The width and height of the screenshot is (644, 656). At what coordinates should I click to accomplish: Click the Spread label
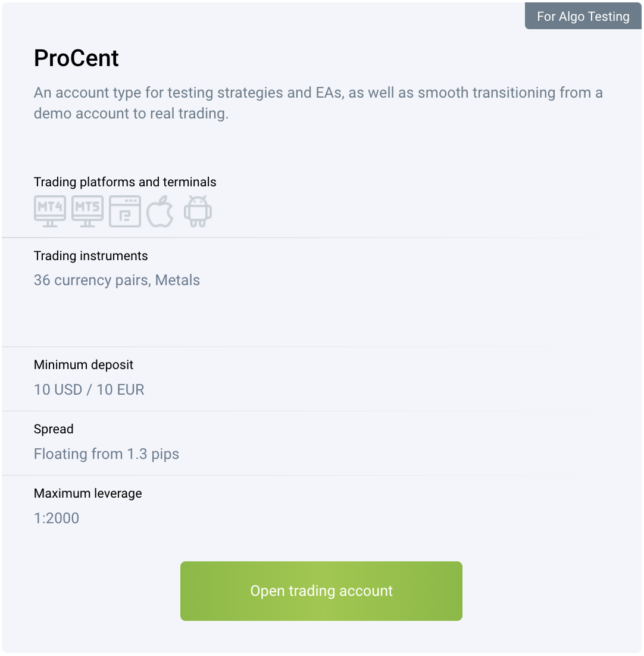[54, 429]
